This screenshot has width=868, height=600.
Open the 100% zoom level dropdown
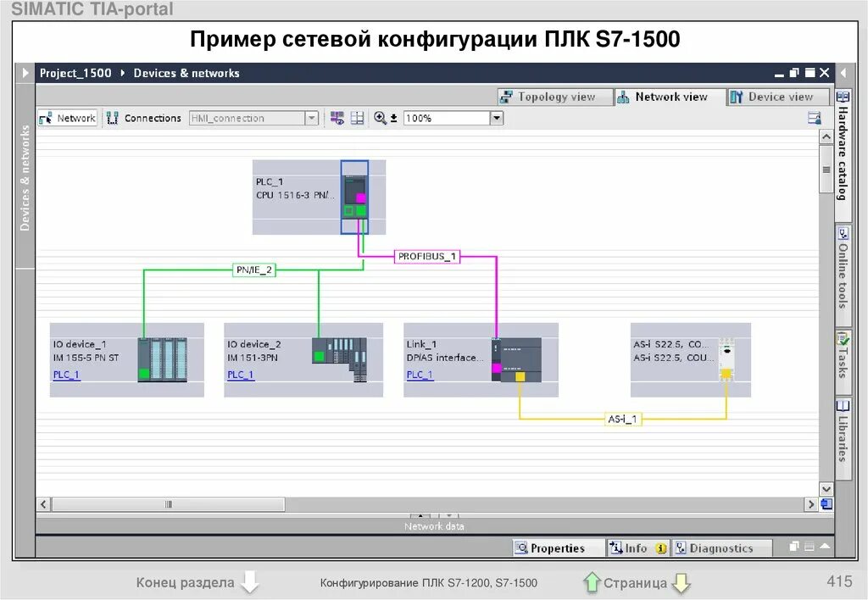click(497, 118)
